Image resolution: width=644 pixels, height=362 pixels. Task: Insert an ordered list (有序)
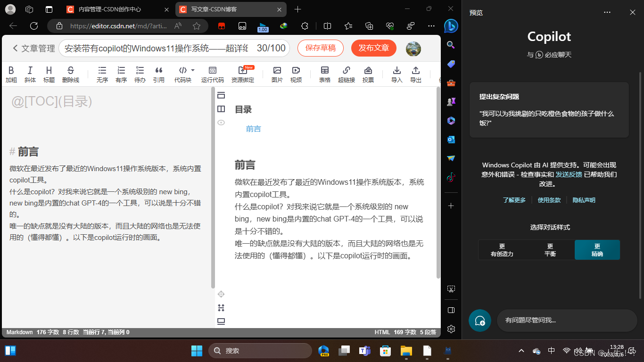121,74
